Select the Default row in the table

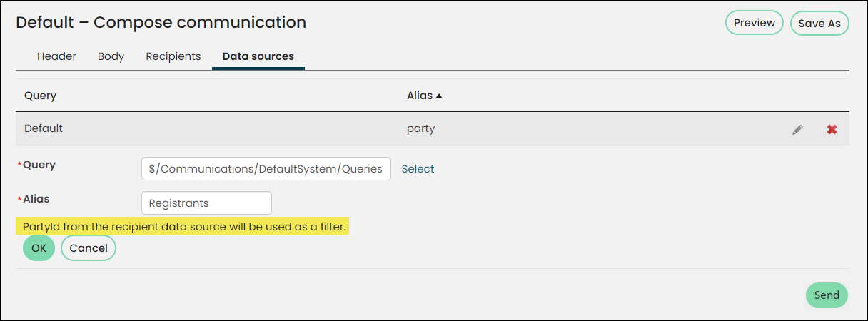click(433, 129)
